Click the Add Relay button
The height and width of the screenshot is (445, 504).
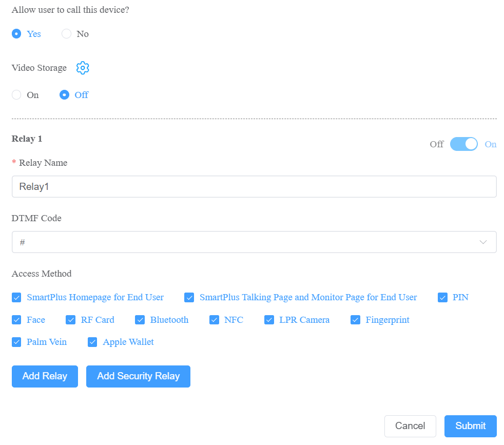point(45,376)
